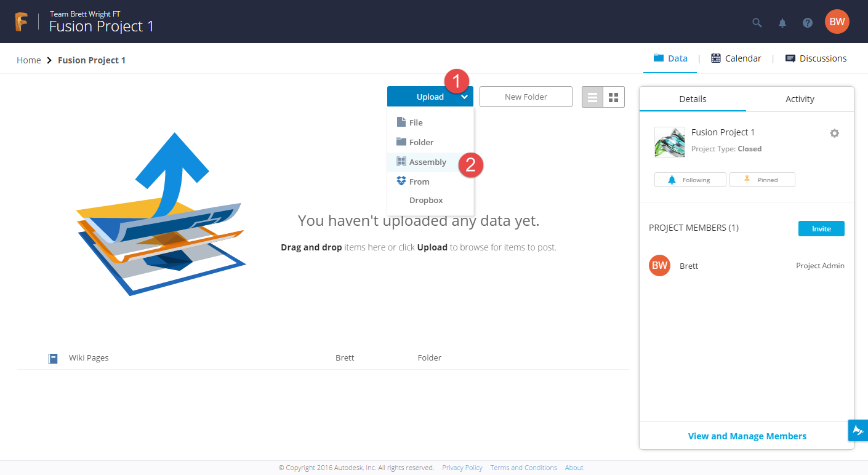Screen dimensions: 868x475
Task: Open the Discussions section
Action: click(x=816, y=58)
